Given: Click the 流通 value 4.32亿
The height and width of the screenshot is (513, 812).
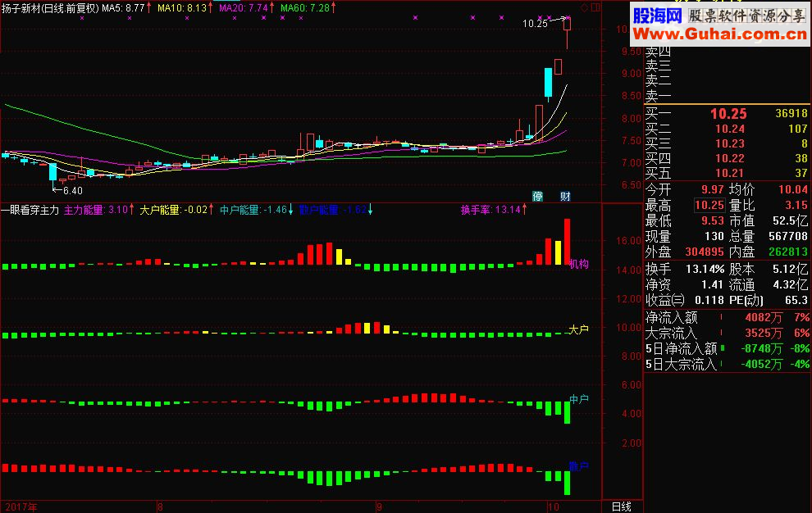Looking at the screenshot, I should click(x=790, y=284).
